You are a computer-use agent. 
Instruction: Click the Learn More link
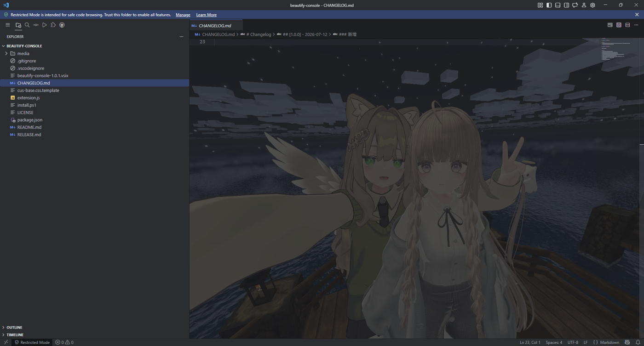pyautogui.click(x=206, y=15)
